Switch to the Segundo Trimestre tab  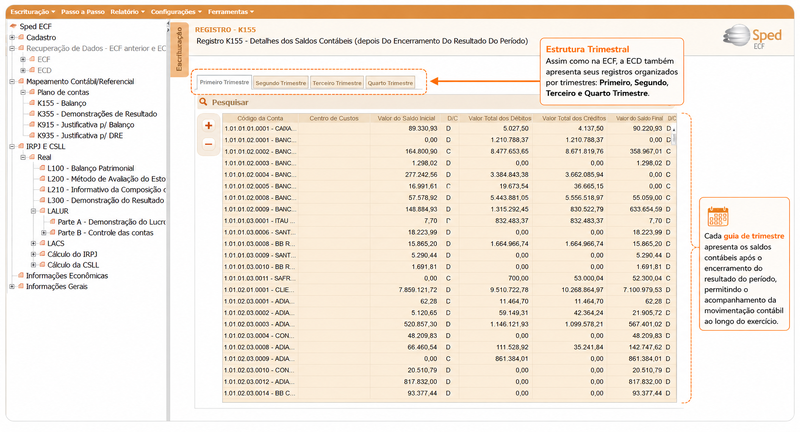(281, 83)
